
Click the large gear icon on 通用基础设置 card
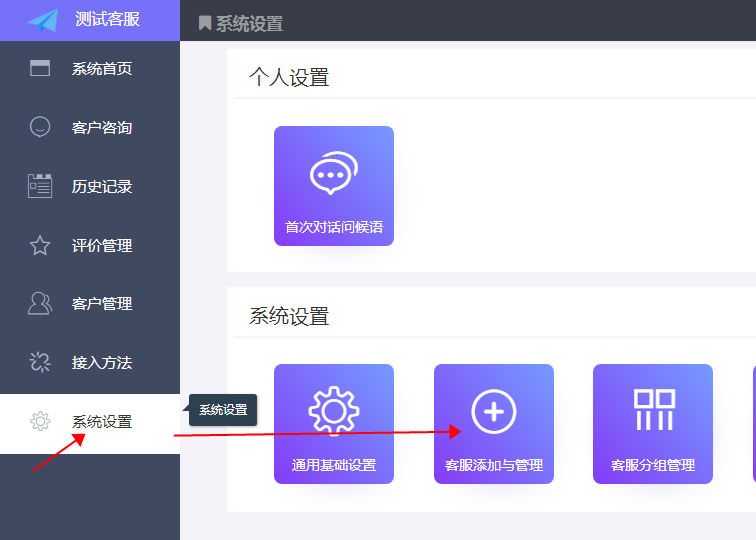(334, 411)
